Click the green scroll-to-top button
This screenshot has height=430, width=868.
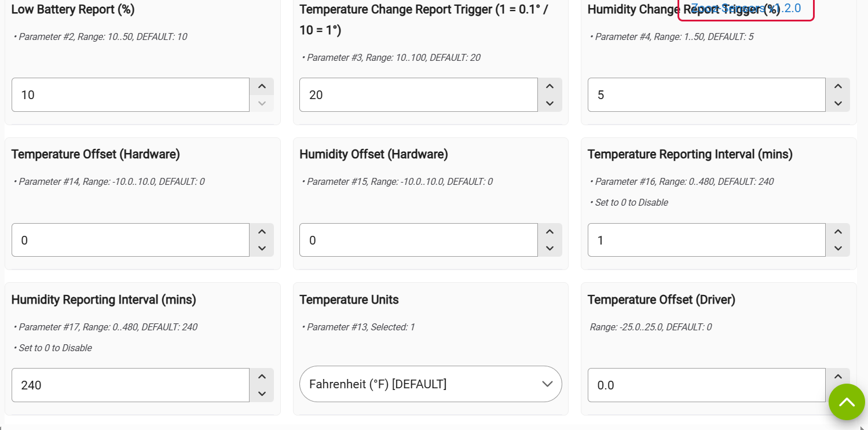point(847,402)
